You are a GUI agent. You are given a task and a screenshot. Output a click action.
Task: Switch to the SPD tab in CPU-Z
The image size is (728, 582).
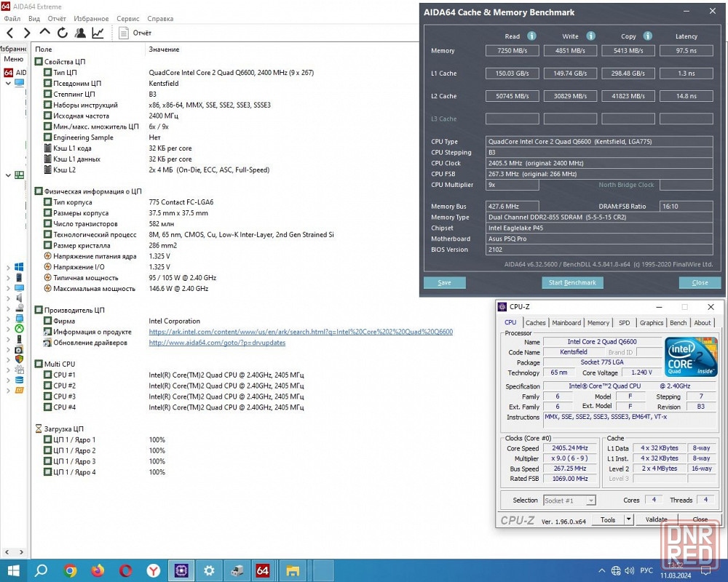point(624,322)
